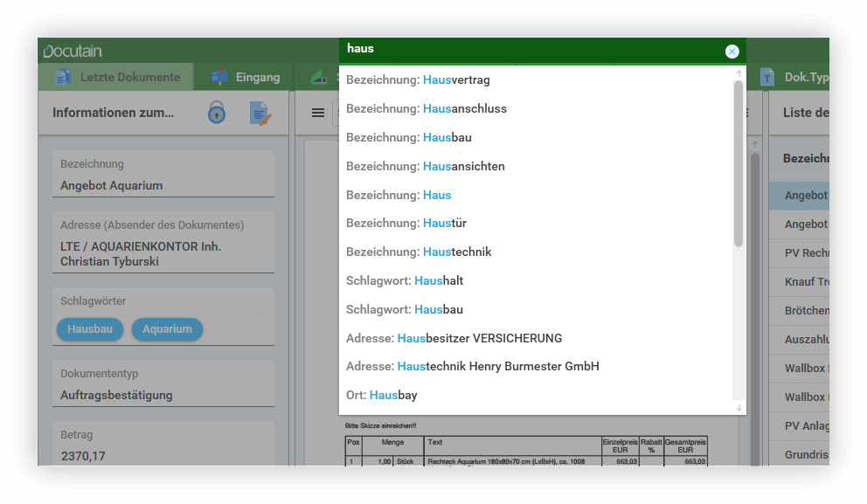
Task: Click the edit document icon with the pencil
Action: click(260, 113)
